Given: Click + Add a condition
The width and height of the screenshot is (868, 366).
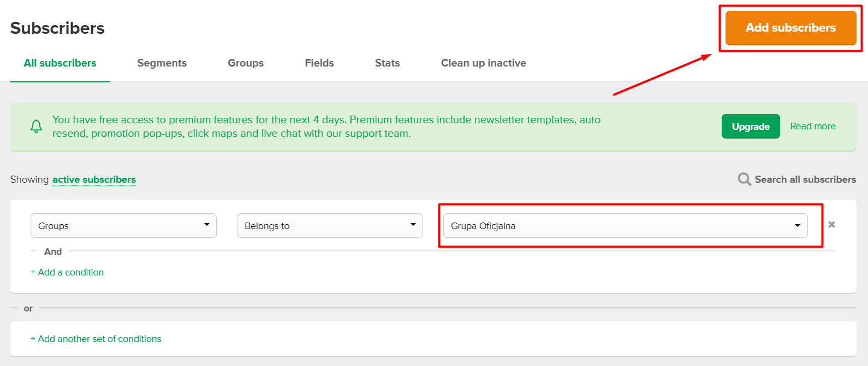Looking at the screenshot, I should tap(67, 272).
